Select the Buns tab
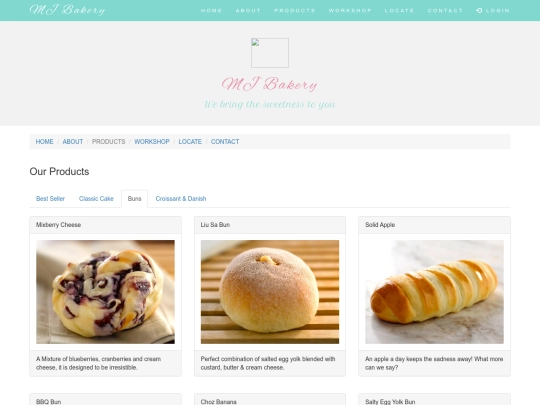The width and height of the screenshot is (540, 405). (x=134, y=199)
